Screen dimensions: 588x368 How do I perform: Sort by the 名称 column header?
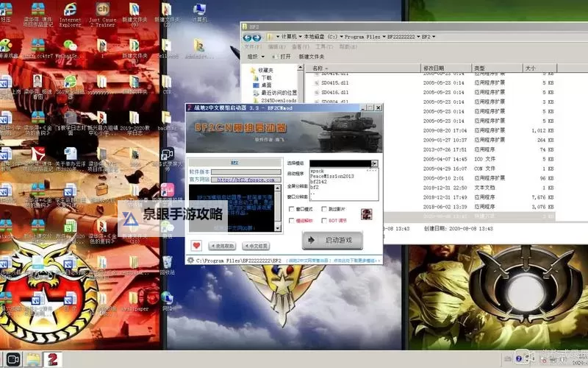coord(362,68)
